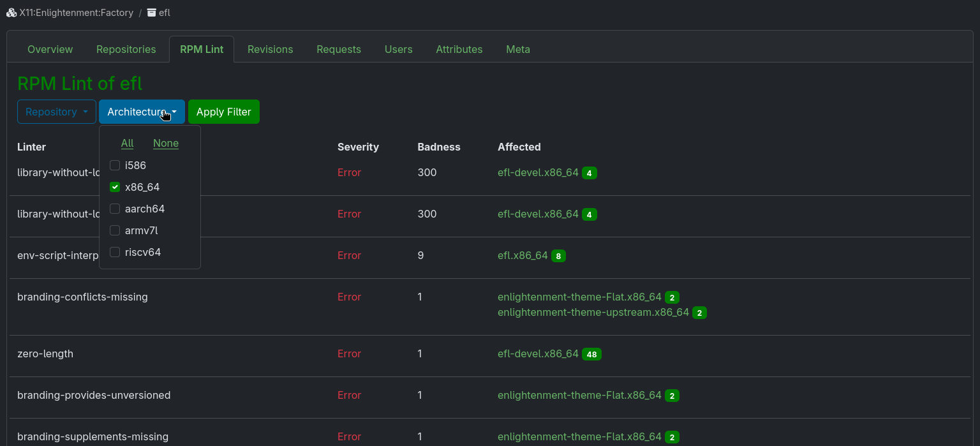The image size is (980, 446).
Task: Click the badge 2 beside enlightenment-theme-upstream.x86_64
Action: pyautogui.click(x=699, y=313)
